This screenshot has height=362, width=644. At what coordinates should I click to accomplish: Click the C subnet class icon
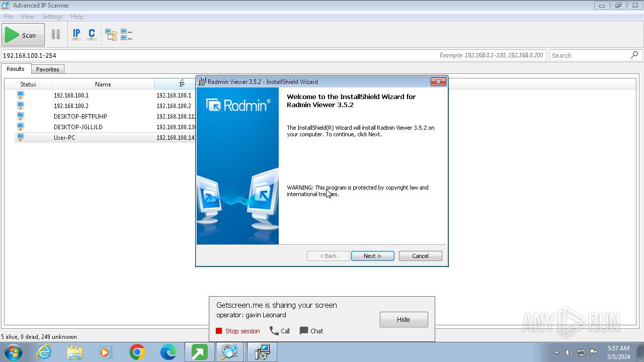(92, 35)
